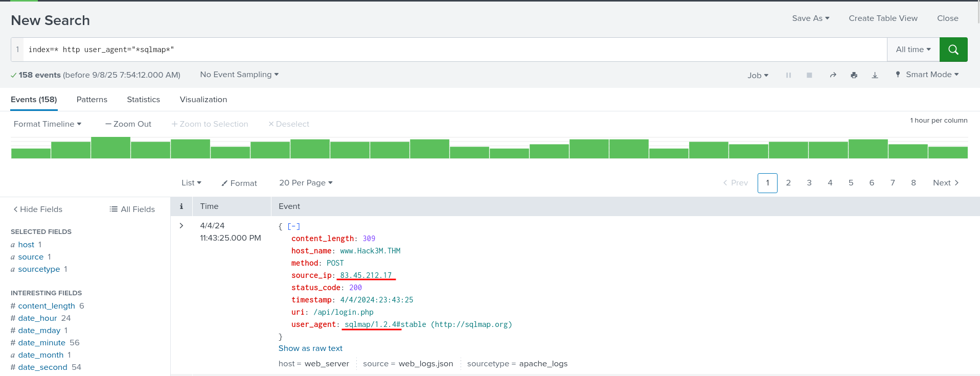Print the search results
Screen dimensions: 980x376
(854, 75)
